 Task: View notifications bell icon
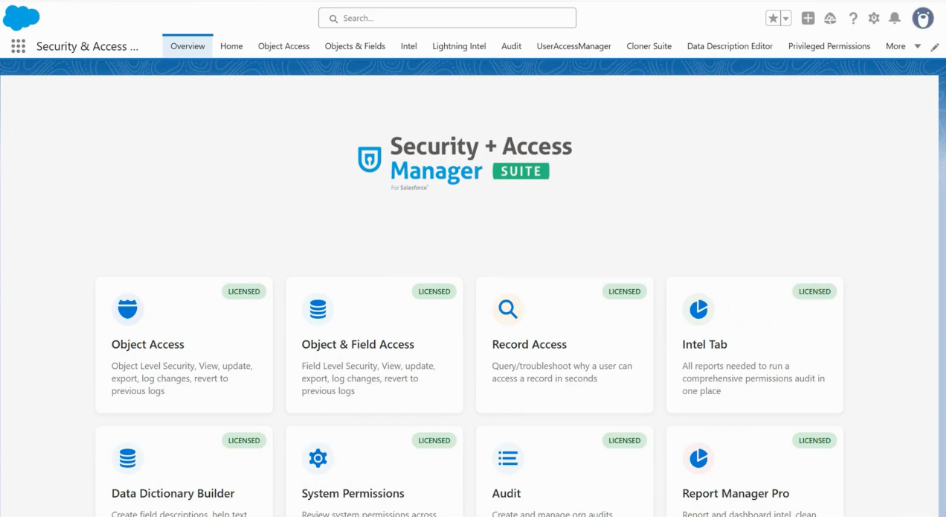pyautogui.click(x=895, y=18)
